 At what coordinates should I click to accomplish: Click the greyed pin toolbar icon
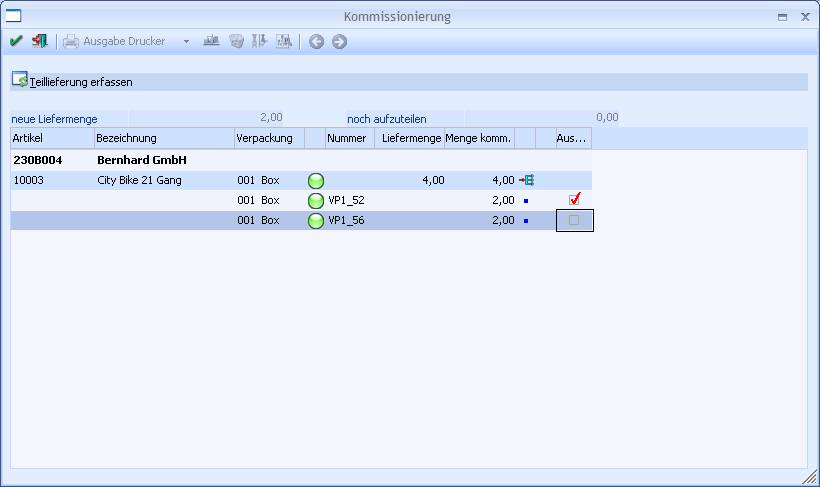pos(259,41)
